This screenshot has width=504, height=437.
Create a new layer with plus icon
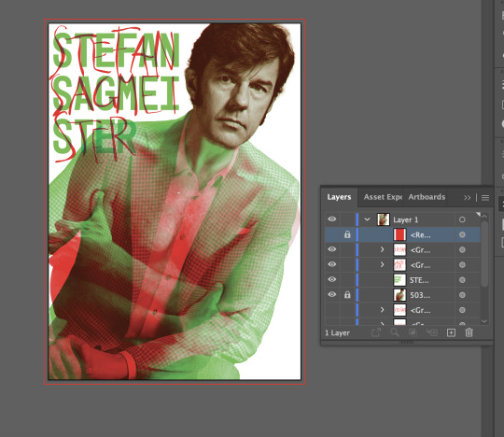pyautogui.click(x=451, y=332)
